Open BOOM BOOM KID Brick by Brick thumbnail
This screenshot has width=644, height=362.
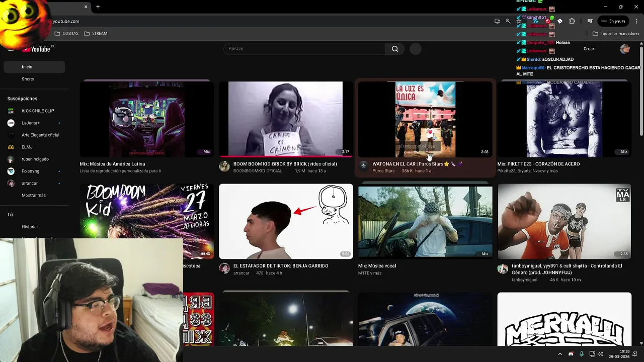286,119
